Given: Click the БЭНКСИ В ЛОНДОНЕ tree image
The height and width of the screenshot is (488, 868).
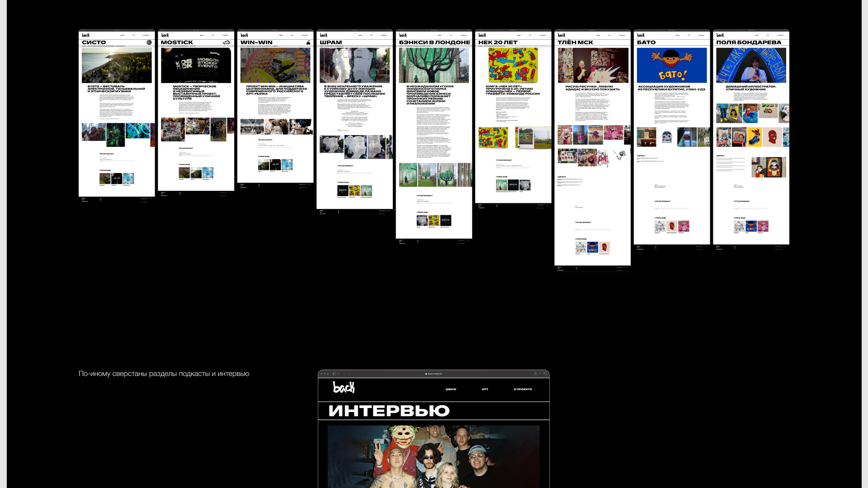Looking at the screenshot, I should (434, 66).
